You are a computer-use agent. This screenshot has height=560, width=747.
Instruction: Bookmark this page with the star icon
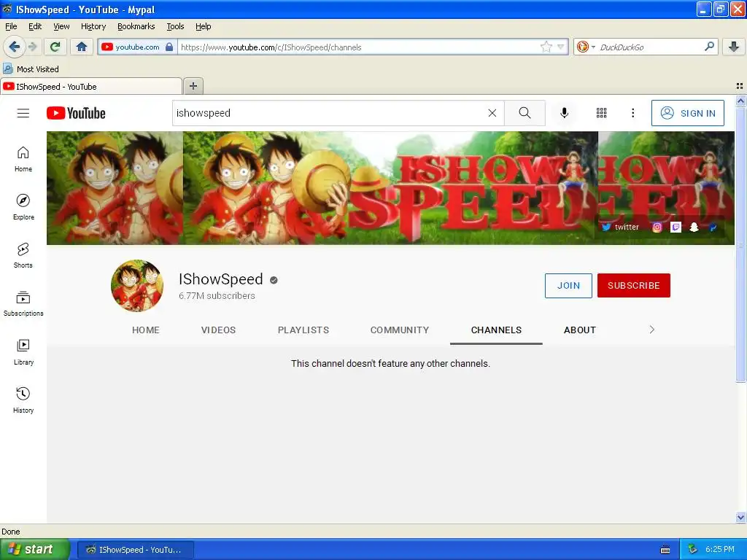pos(546,47)
